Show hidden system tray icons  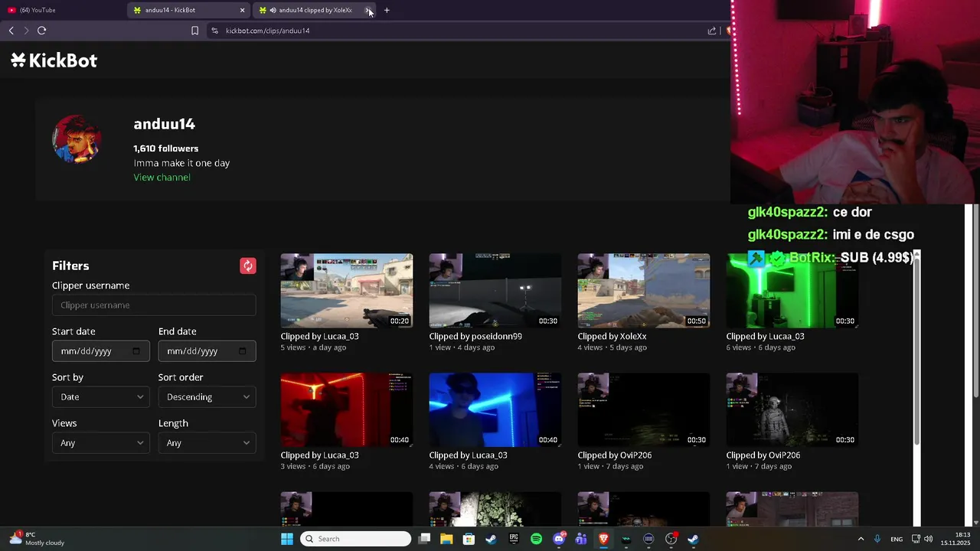(x=861, y=539)
